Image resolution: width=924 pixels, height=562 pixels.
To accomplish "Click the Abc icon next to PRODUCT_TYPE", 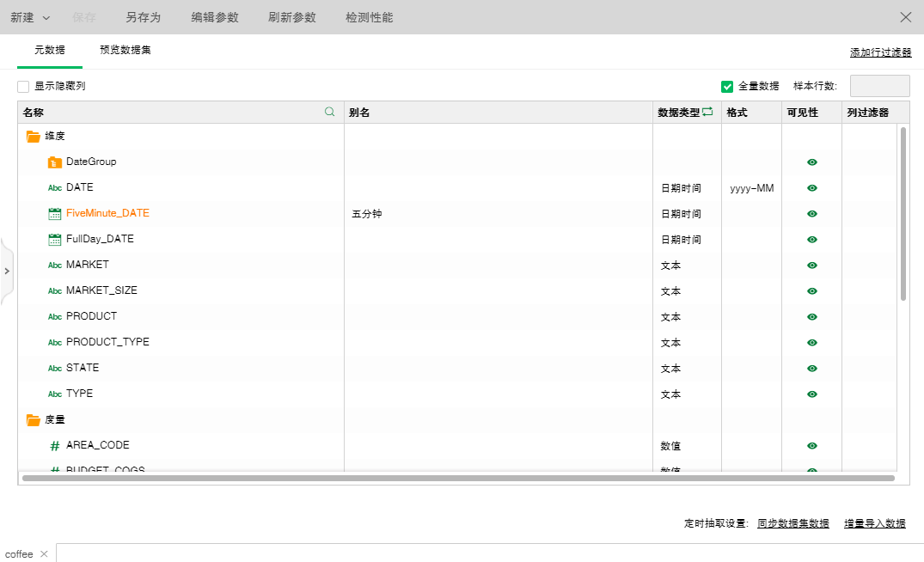I will coord(54,342).
